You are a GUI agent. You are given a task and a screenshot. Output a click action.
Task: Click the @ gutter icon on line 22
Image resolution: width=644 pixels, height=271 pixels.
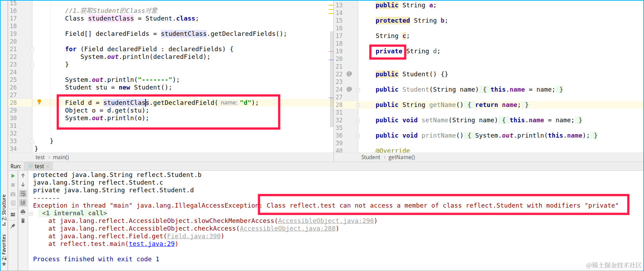tap(349, 74)
